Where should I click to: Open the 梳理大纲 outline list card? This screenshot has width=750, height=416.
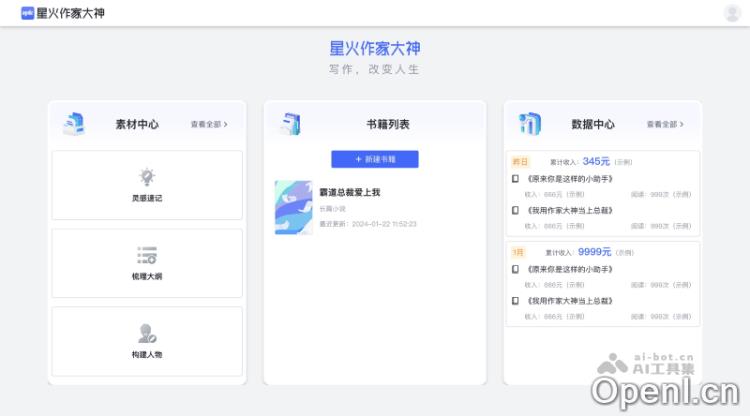point(147,263)
